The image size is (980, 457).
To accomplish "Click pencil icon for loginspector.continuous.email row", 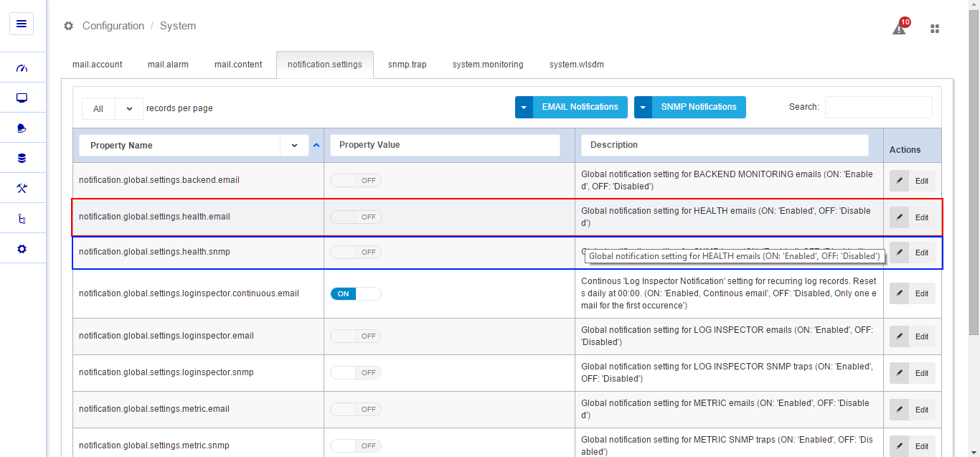I will 900,293.
